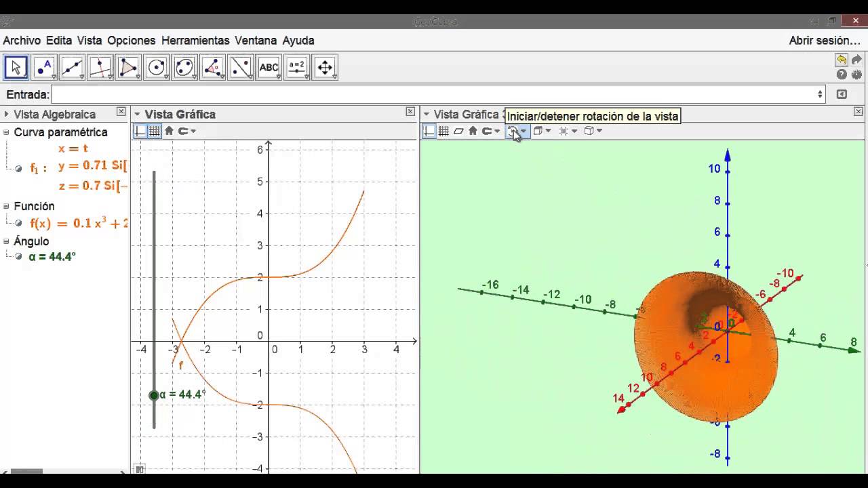The height and width of the screenshot is (488, 868).
Task: Select the a=2 slider tool
Action: click(297, 67)
